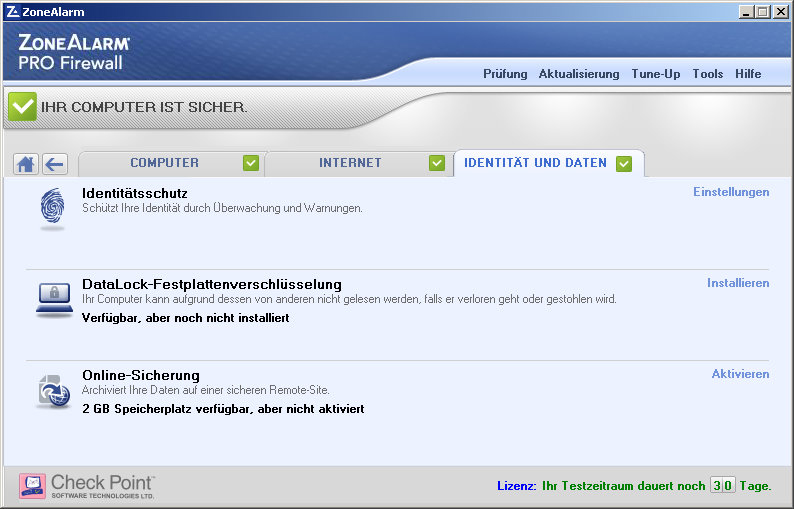The width and height of the screenshot is (794, 509).
Task: Click the COMPUTER tab green checkmark
Action: (251, 163)
